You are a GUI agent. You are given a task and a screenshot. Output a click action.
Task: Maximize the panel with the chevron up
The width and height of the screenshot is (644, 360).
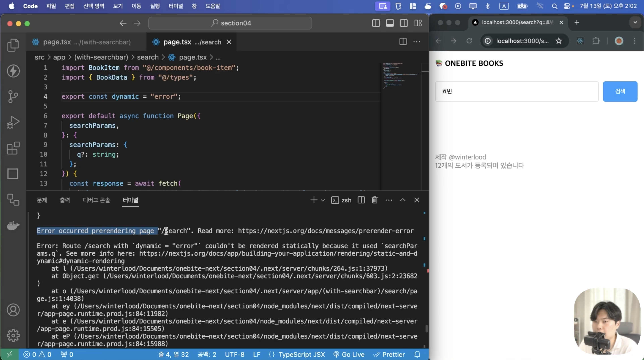403,200
